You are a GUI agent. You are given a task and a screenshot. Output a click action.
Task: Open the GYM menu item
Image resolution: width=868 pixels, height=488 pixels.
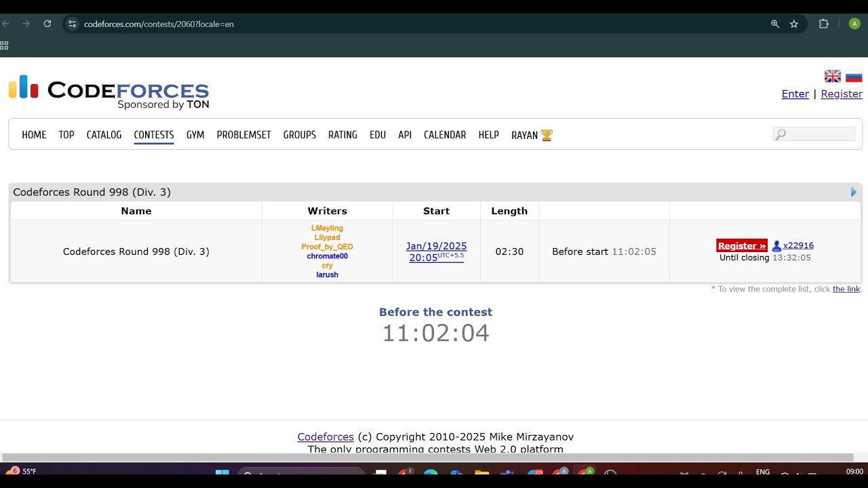pyautogui.click(x=195, y=135)
